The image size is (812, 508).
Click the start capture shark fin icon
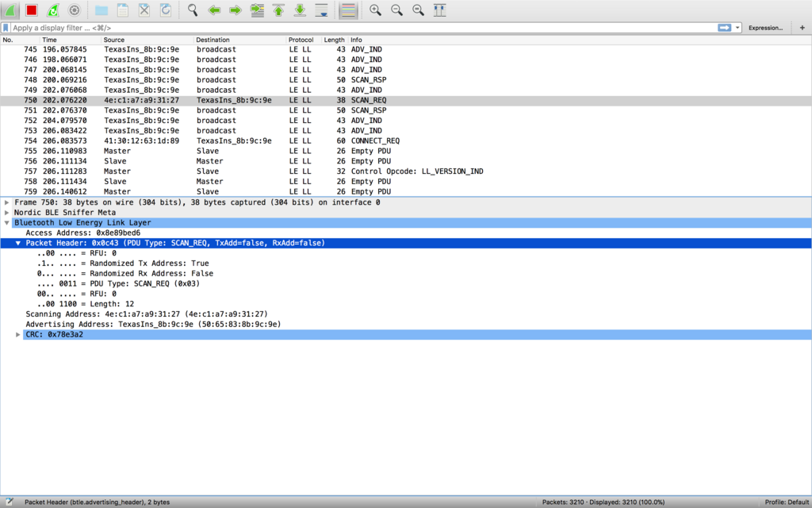(x=10, y=10)
